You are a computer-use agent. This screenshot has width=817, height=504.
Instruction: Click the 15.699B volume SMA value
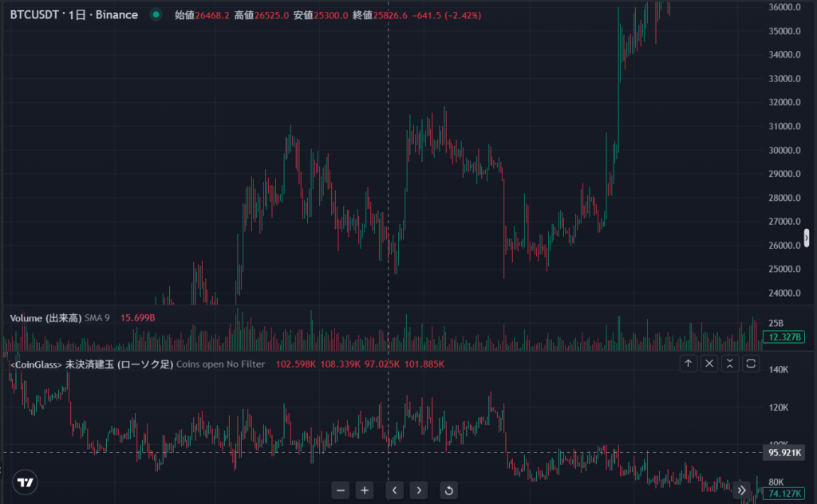point(137,317)
